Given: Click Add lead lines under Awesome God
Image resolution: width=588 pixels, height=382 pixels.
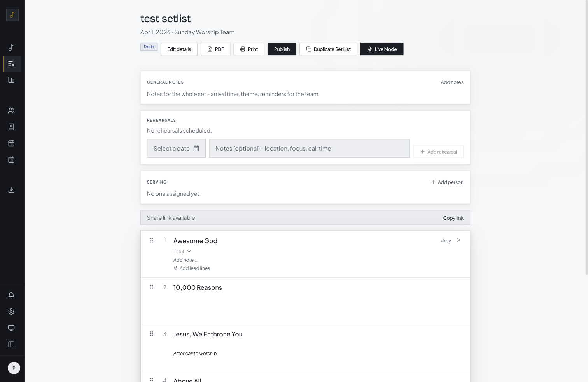Looking at the screenshot, I should pos(192,268).
